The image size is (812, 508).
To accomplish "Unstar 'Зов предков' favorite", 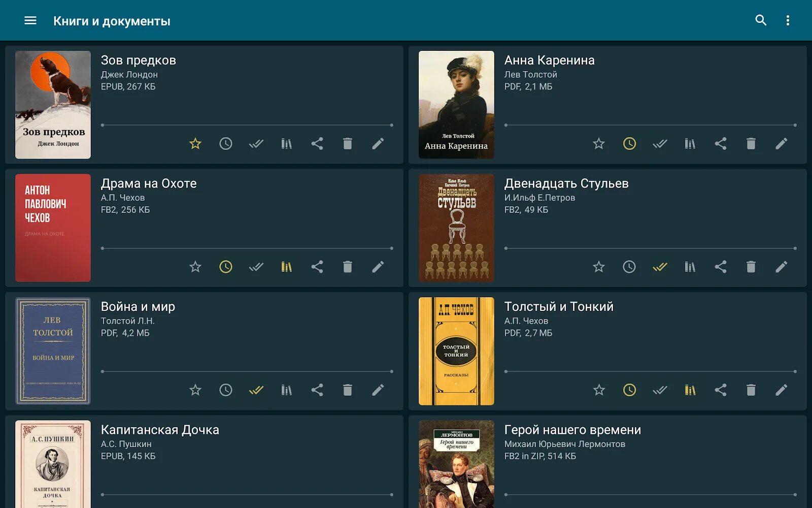I will (x=195, y=144).
